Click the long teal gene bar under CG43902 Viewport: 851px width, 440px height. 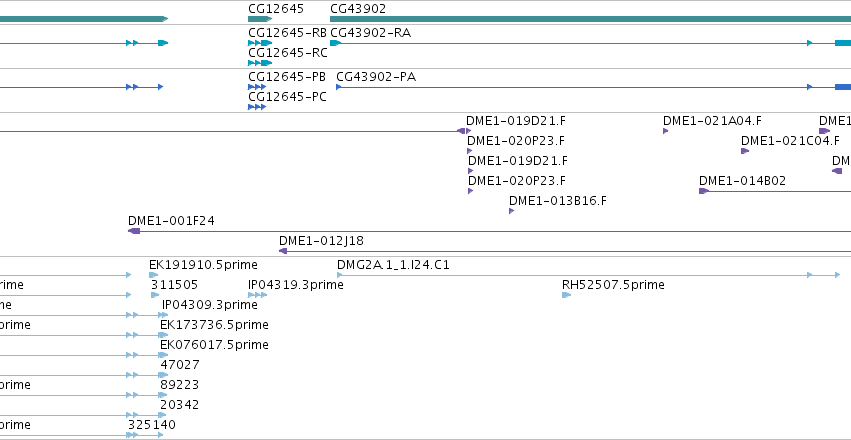(x=590, y=19)
